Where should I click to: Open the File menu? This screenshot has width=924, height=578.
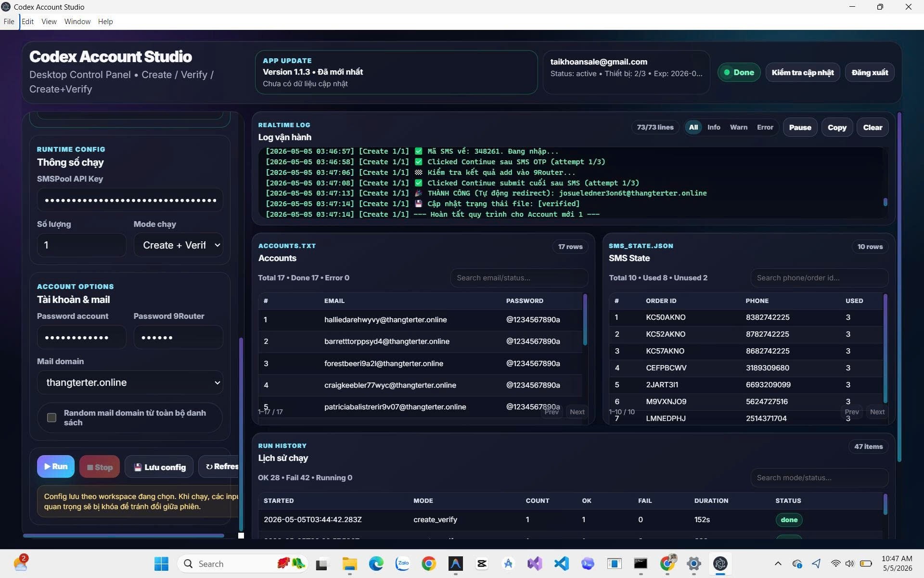9,22
